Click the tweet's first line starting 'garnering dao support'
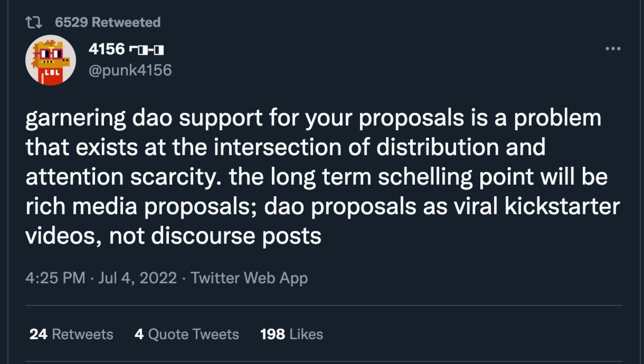Screen dimensions: 644x364 313,118
